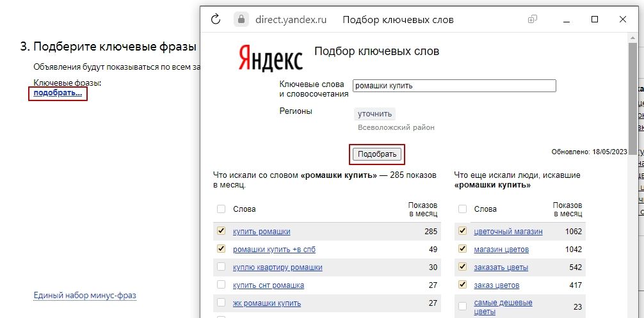Minimize the keyword selection window
The image size is (644, 318).
(x=565, y=19)
